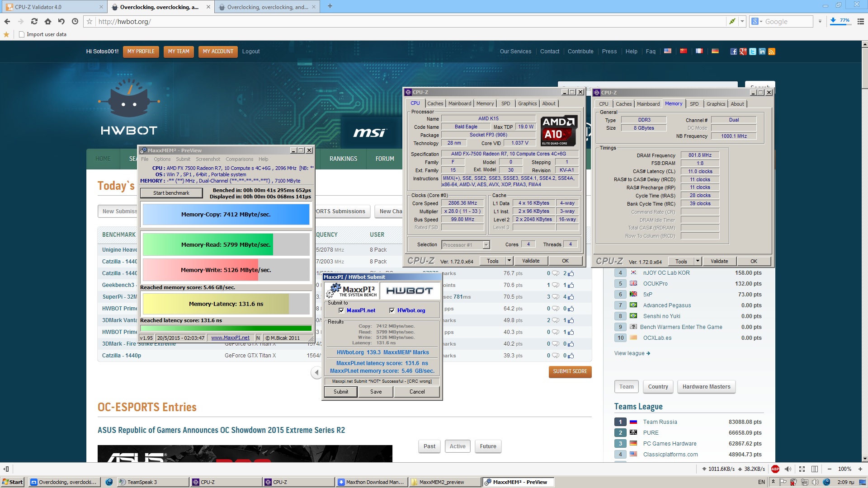
Task: Switch to Mainboard tab in CPU-Z CPU window
Action: [460, 103]
